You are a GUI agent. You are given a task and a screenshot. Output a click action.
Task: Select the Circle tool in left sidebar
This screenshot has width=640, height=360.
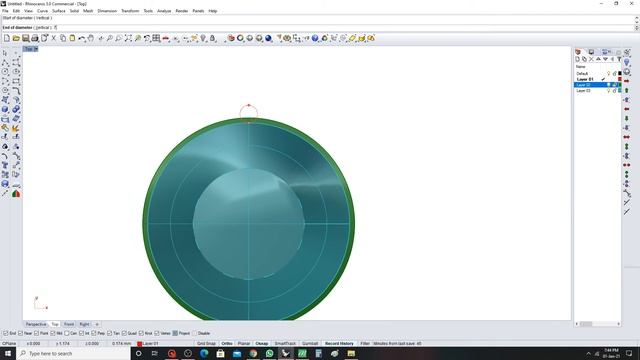[5, 71]
